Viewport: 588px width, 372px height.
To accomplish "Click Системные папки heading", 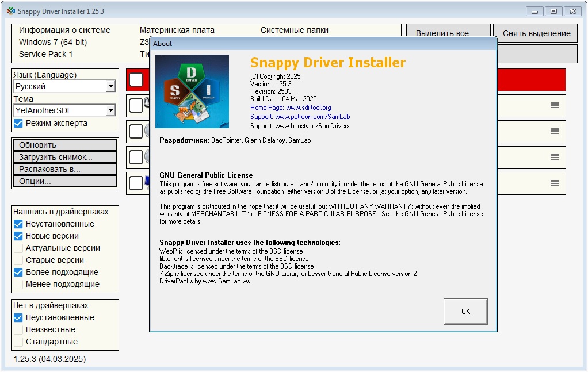I will click(295, 30).
